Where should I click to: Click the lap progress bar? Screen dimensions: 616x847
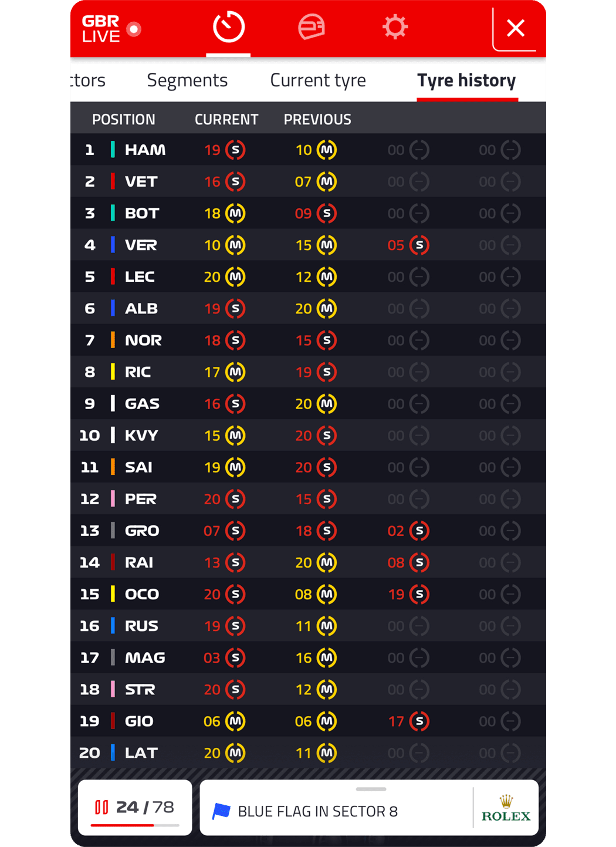click(x=135, y=825)
